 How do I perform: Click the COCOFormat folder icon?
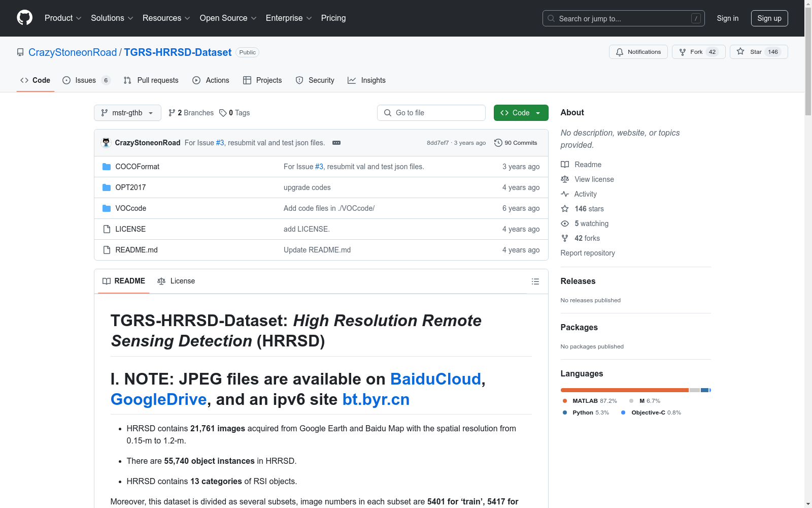tap(107, 167)
